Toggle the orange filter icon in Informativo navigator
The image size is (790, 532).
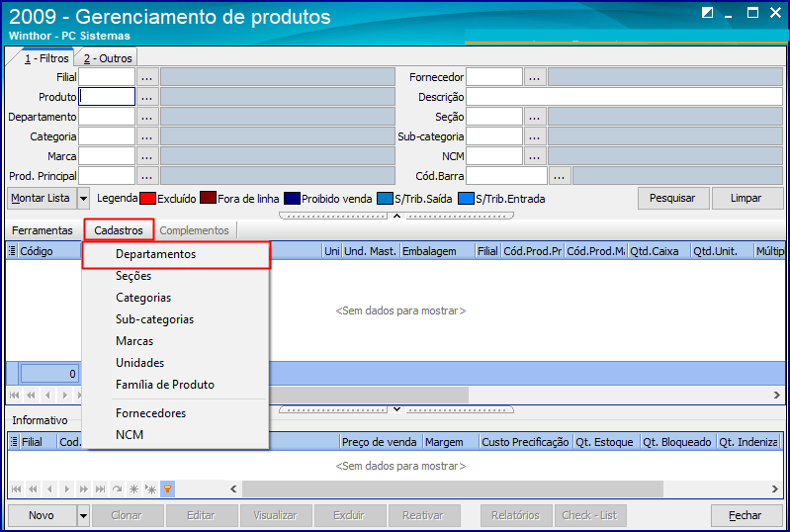tap(167, 488)
